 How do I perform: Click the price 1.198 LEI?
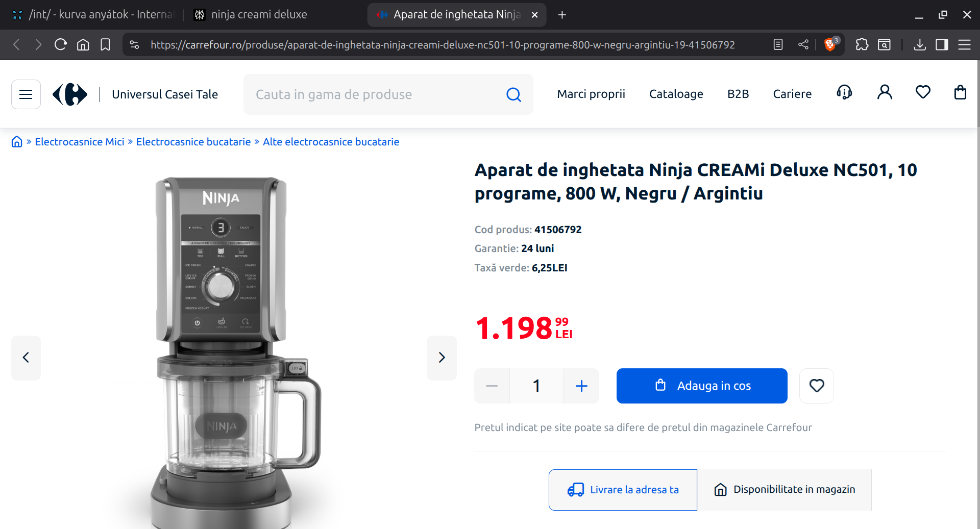(x=524, y=328)
